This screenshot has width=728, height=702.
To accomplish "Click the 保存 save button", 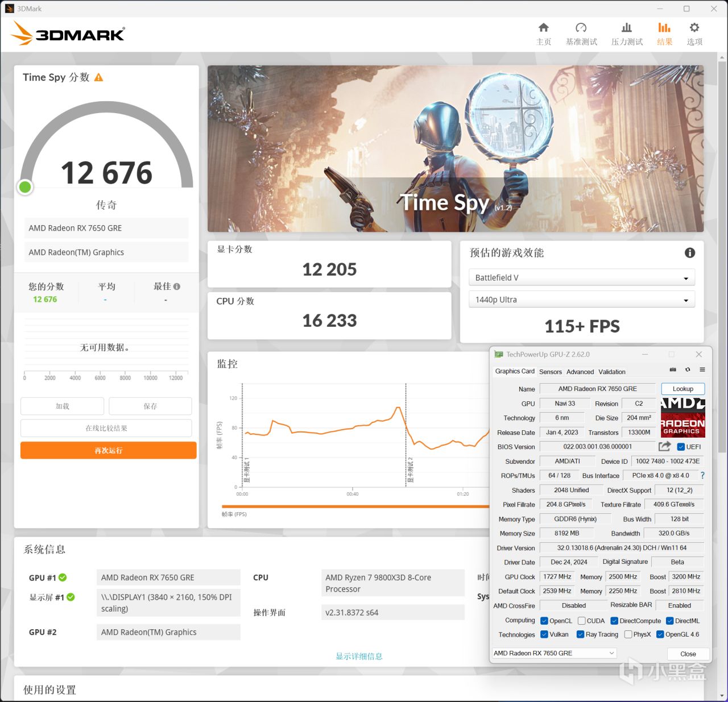I will coord(150,406).
